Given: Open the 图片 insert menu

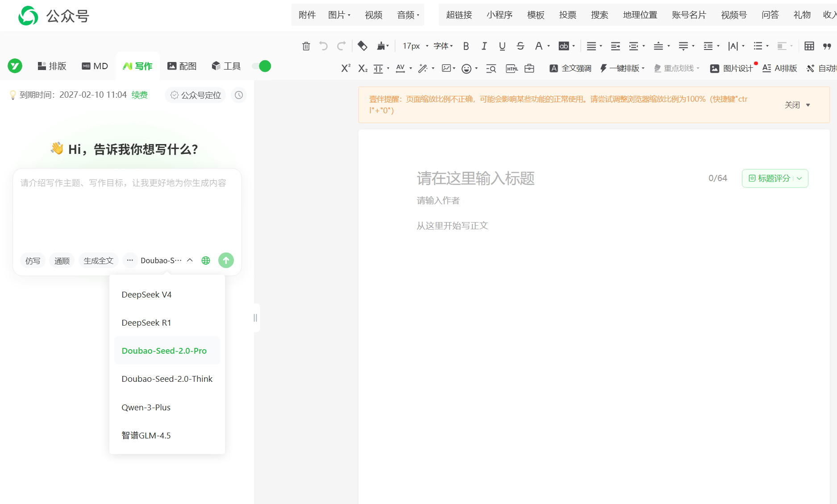Looking at the screenshot, I should coord(339,15).
